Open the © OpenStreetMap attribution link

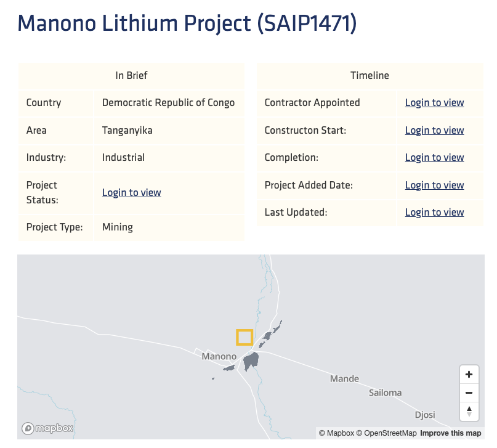tap(386, 433)
